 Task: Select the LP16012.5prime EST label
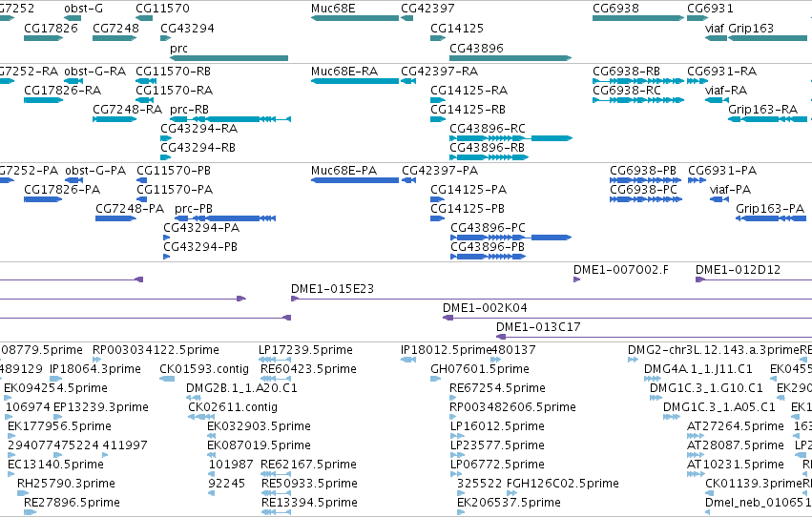click(x=498, y=427)
